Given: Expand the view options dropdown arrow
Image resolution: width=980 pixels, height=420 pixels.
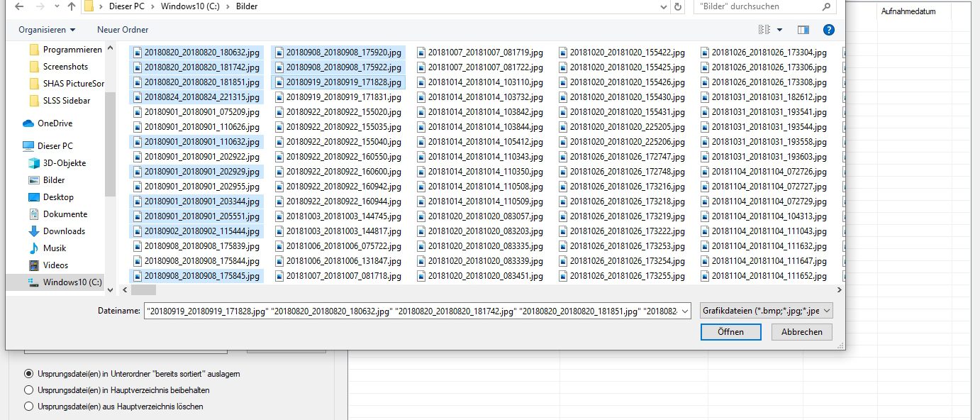Looking at the screenshot, I should (x=780, y=30).
